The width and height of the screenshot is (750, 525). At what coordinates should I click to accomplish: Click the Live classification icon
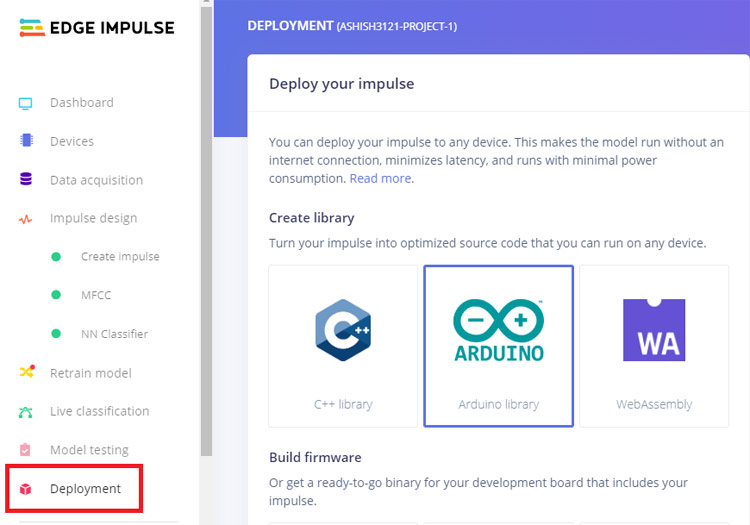25,412
